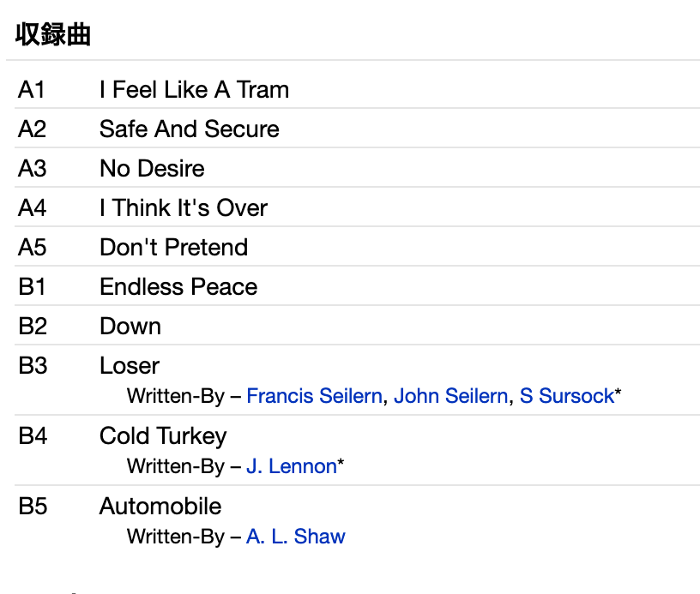Click track position A1
This screenshot has width=700, height=594.
pyautogui.click(x=32, y=90)
